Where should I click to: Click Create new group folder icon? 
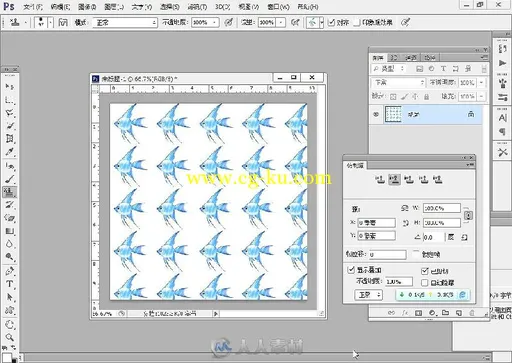click(445, 313)
